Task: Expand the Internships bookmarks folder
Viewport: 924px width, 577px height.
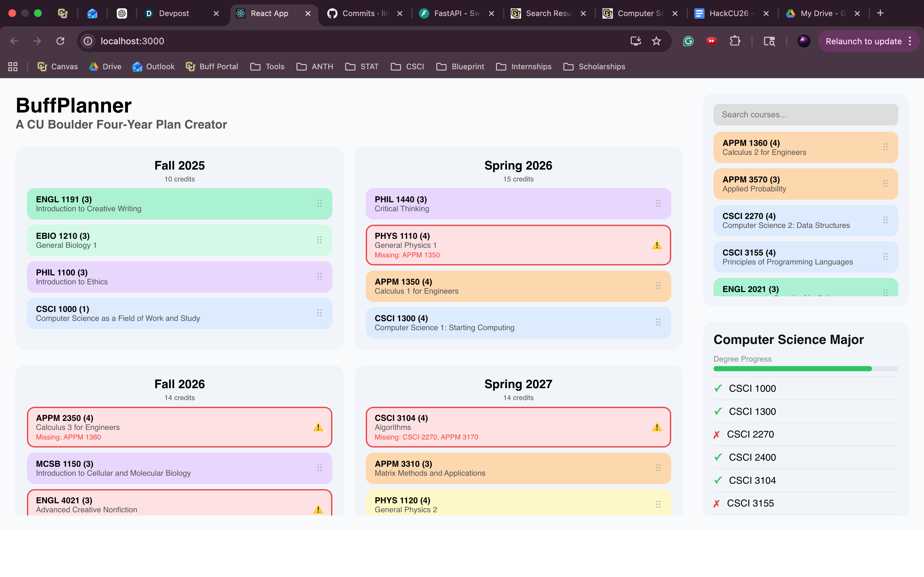Action: 524,67
